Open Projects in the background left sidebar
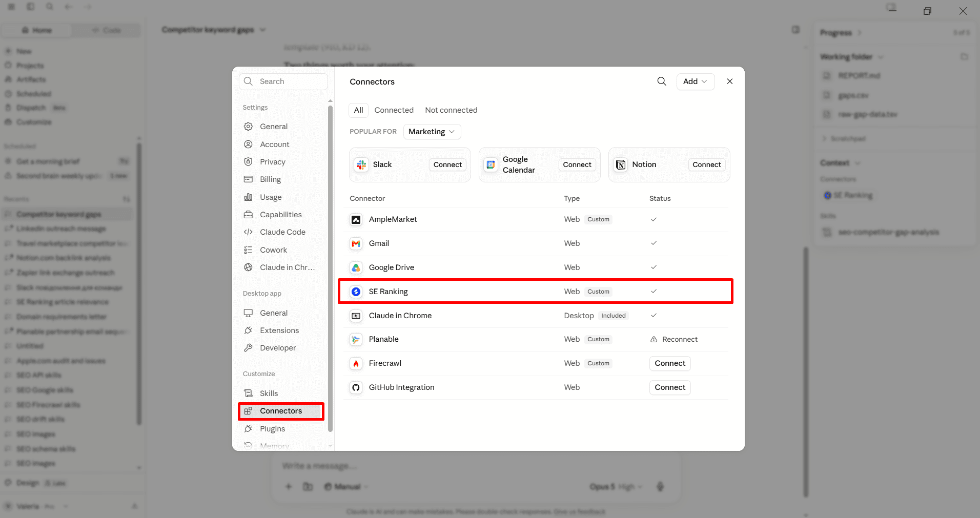The image size is (980, 518). (x=30, y=66)
